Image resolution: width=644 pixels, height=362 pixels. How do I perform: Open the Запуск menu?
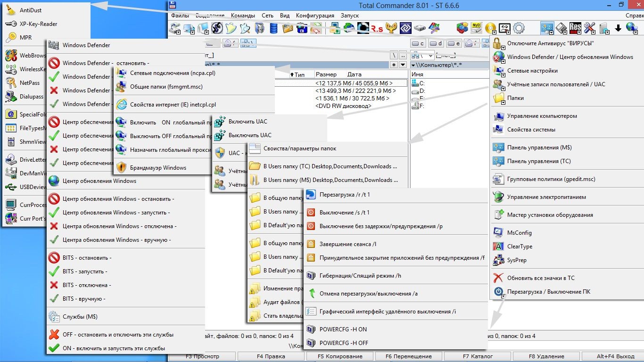tap(349, 16)
